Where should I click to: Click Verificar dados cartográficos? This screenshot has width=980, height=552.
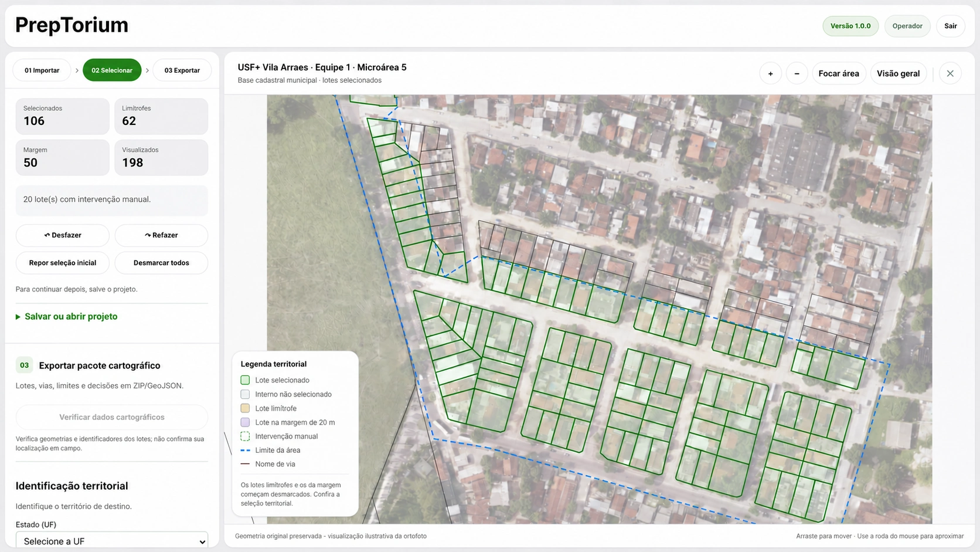click(x=112, y=417)
